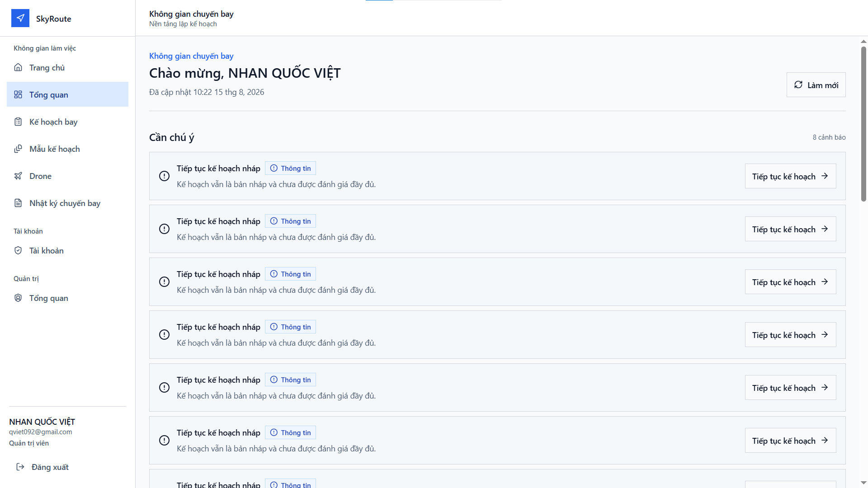Viewport: 868px width, 488px height.
Task: Click the vertical scrollbar thumb
Action: (863, 124)
